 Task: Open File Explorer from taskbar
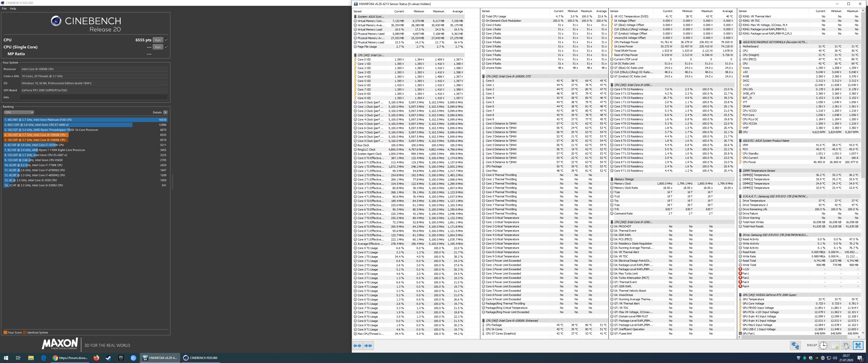pyautogui.click(x=31, y=358)
